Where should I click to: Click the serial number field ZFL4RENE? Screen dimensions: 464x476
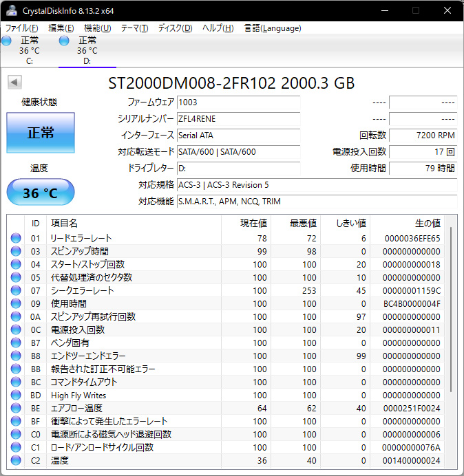(238, 119)
